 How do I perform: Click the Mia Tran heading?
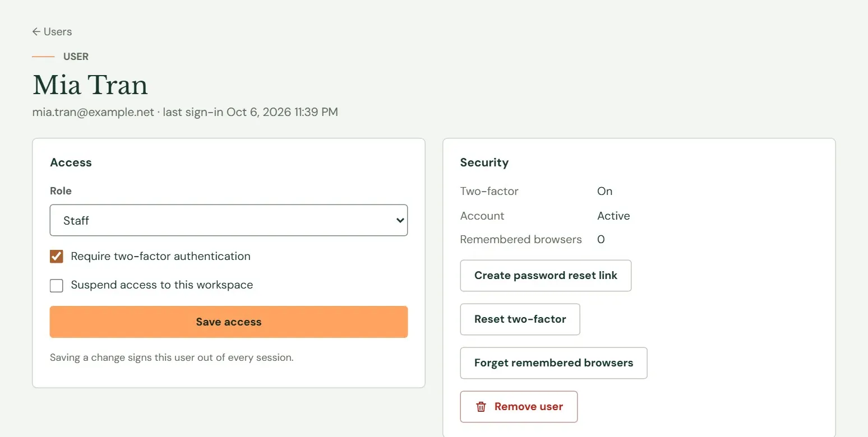pos(90,85)
